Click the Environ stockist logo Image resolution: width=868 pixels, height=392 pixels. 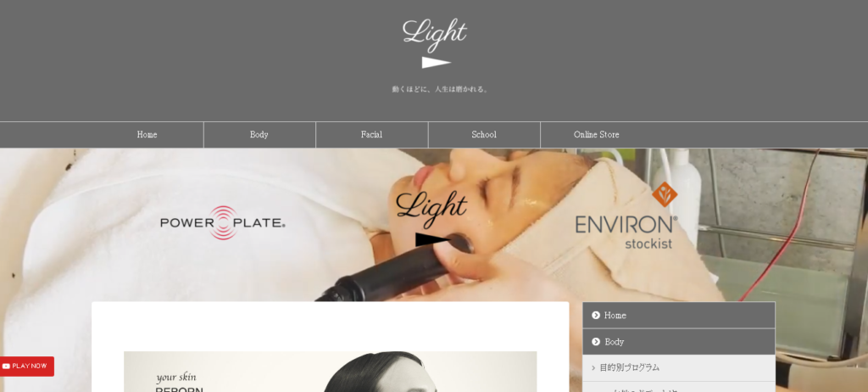(626, 216)
